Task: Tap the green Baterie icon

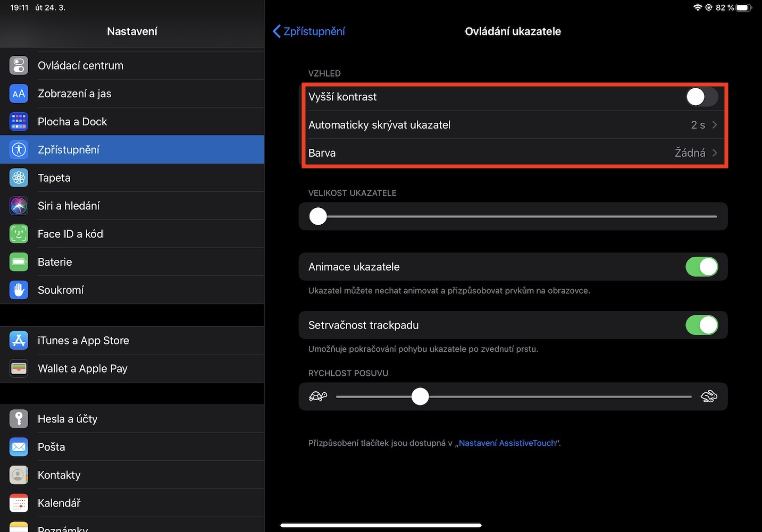Action: [x=19, y=262]
